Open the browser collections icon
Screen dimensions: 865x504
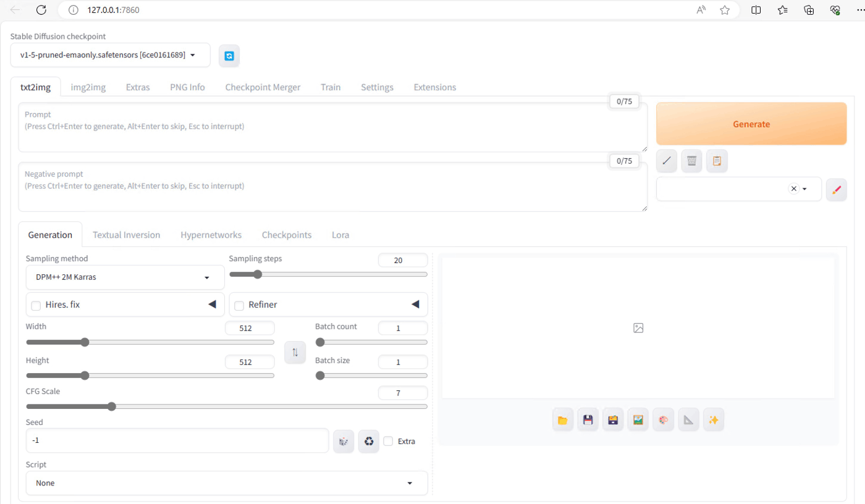tap(809, 10)
